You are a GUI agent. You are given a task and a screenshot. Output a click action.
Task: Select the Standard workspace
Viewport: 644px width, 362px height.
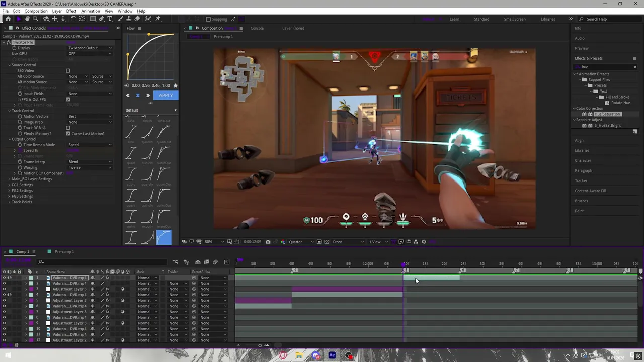click(x=481, y=19)
